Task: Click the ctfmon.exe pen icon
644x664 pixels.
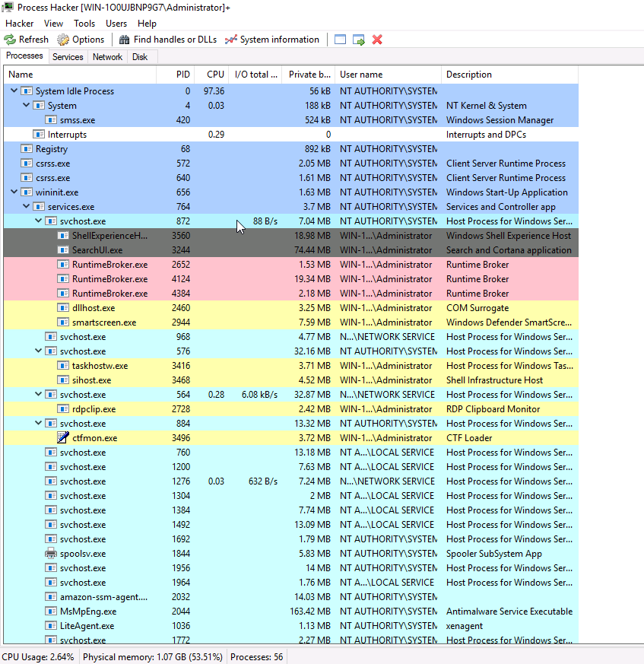Action: (63, 438)
